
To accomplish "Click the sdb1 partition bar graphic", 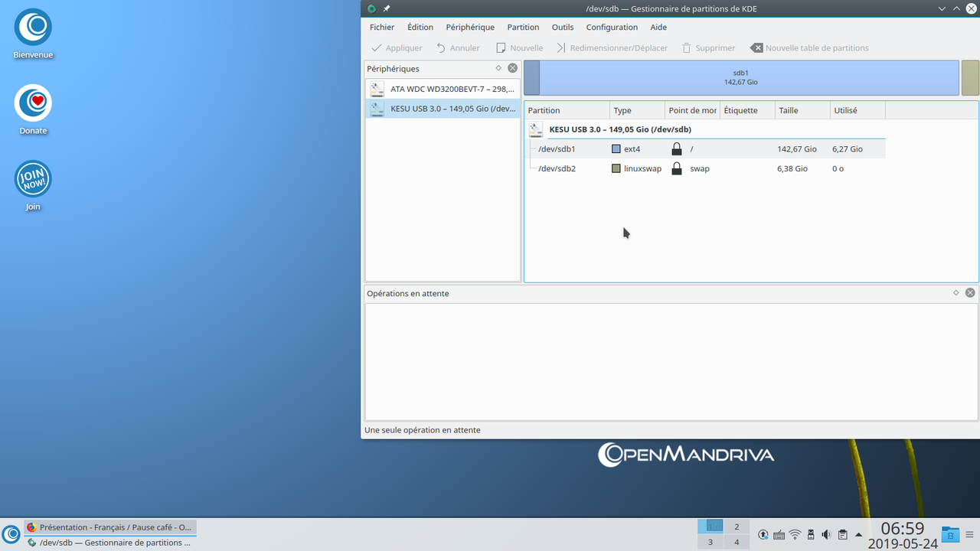I will 741,78.
